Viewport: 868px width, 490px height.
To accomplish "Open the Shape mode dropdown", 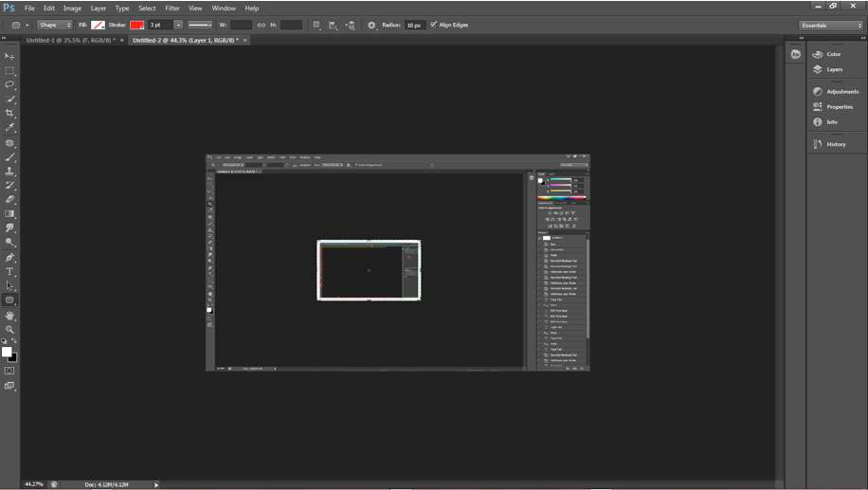I will tap(54, 25).
